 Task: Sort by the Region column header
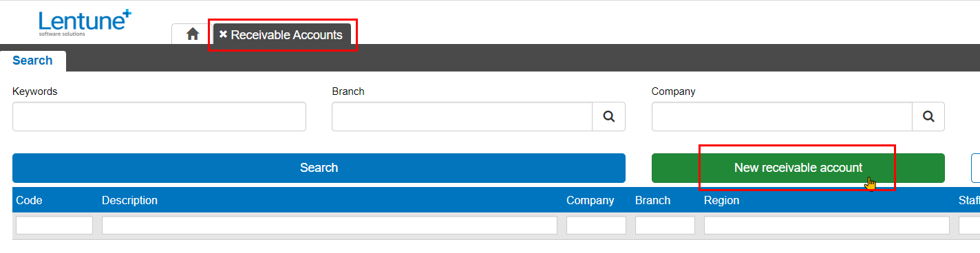pos(721,201)
